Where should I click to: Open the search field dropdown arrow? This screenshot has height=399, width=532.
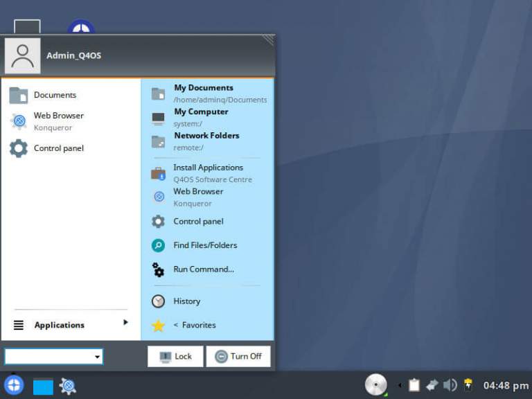pyautogui.click(x=98, y=357)
